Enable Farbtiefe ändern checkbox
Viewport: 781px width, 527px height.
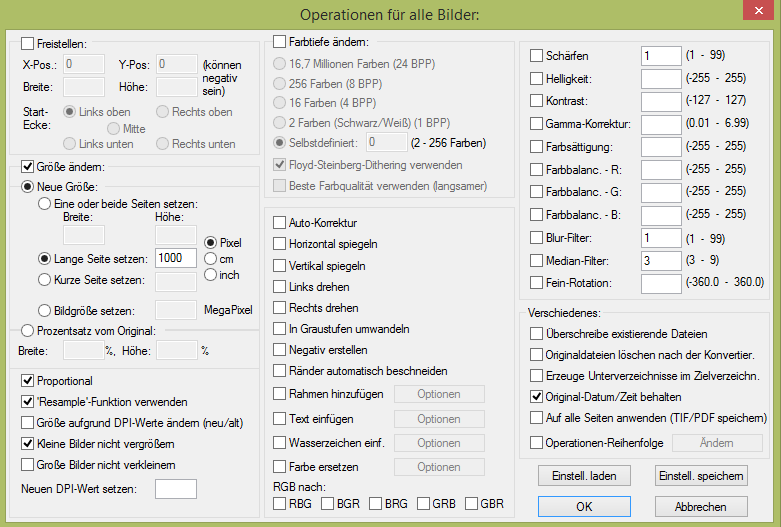[281, 42]
